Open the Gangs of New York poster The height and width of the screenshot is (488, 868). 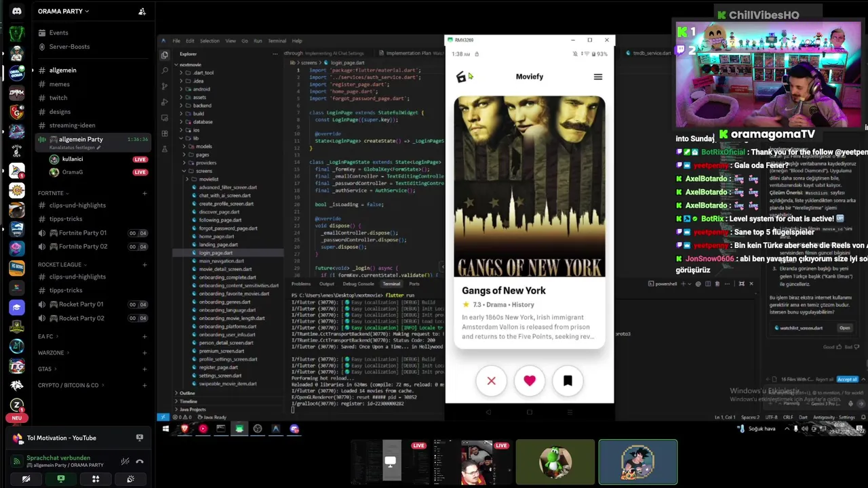point(530,187)
